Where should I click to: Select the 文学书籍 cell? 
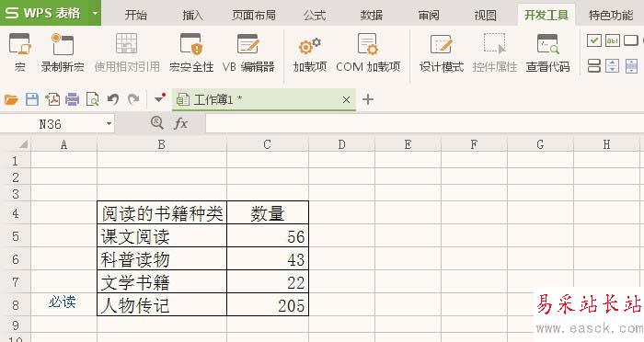(162, 281)
